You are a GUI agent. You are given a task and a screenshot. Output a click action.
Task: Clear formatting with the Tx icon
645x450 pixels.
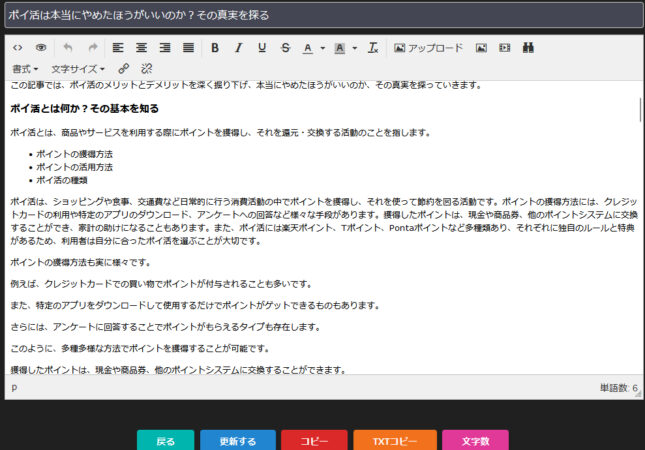pyautogui.click(x=373, y=48)
